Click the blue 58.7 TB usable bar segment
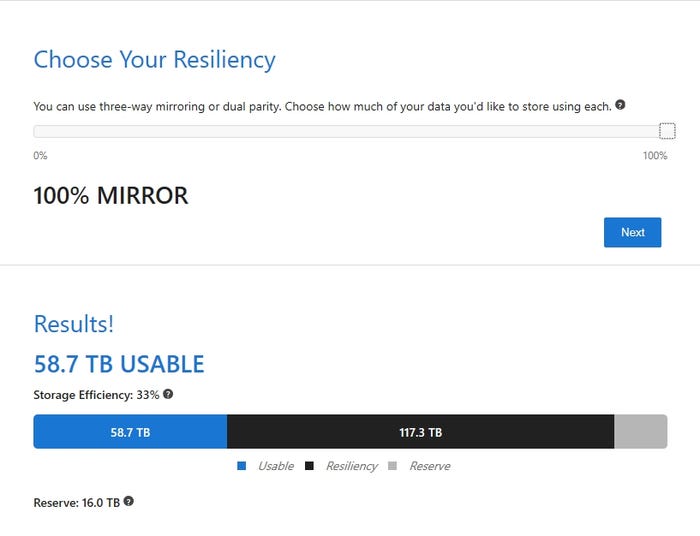 (x=130, y=432)
